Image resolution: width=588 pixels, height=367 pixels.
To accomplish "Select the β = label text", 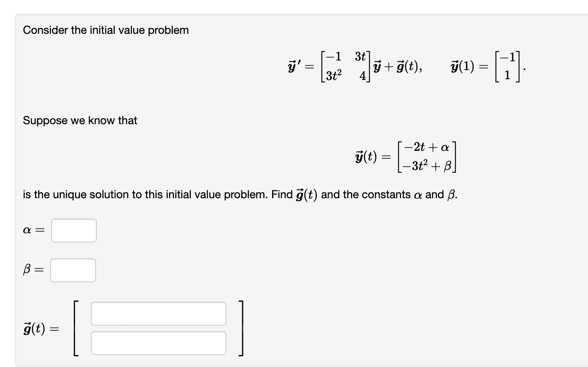I will [33, 270].
